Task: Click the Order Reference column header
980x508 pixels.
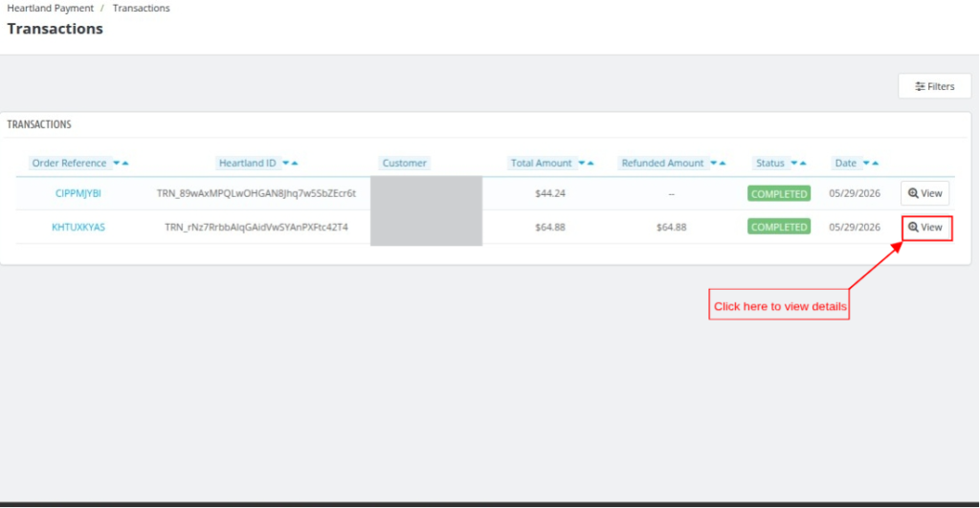Action: 69,163
